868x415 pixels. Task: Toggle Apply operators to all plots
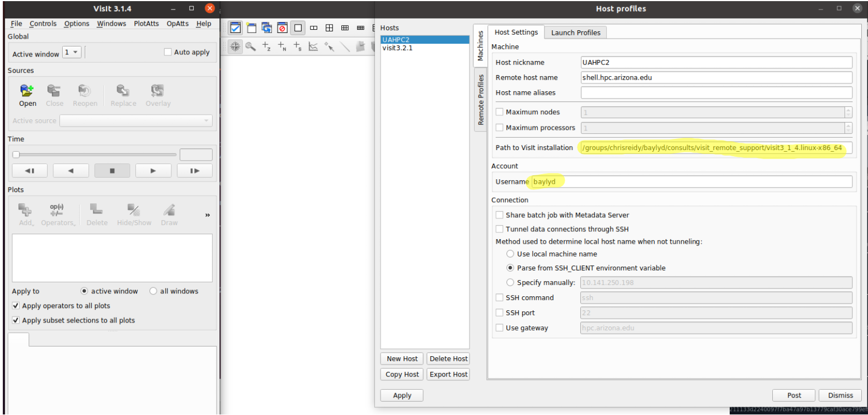click(16, 306)
